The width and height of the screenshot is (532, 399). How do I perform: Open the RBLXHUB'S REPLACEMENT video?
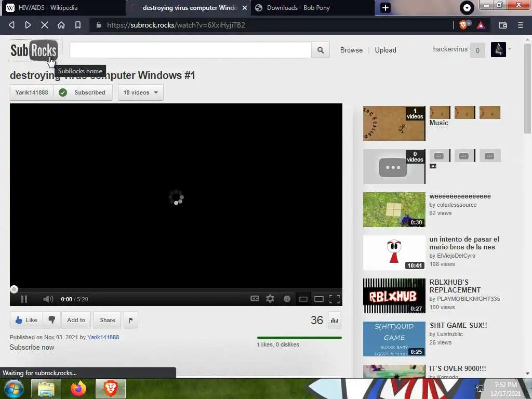[455, 286]
